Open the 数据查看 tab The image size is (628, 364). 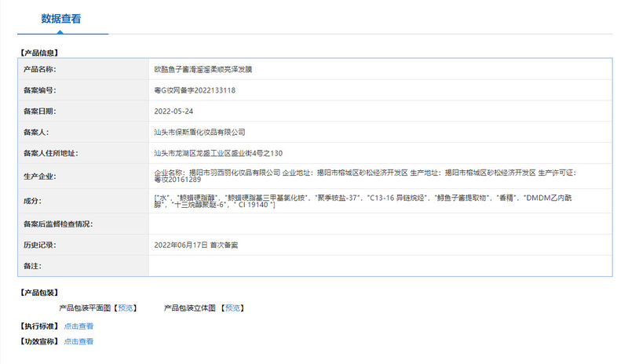(61, 19)
